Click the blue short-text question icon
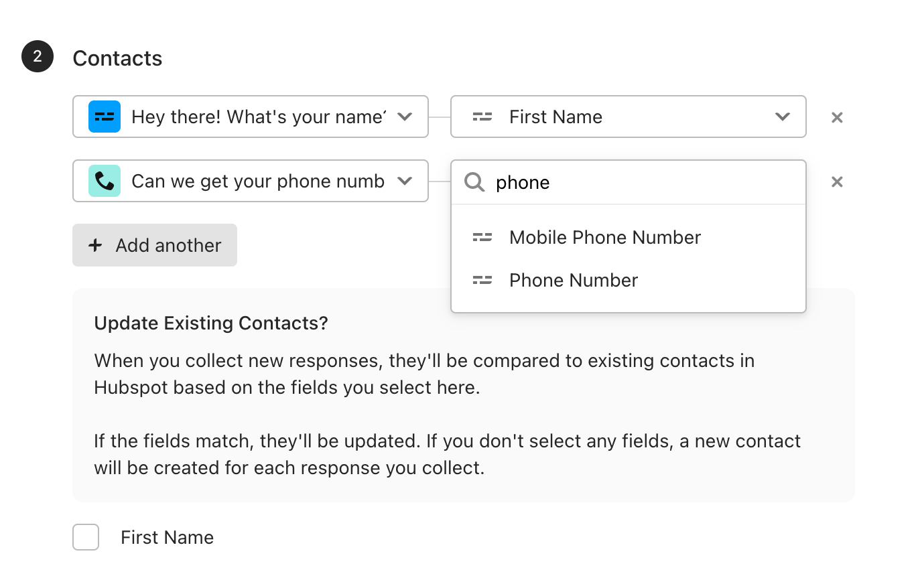 [105, 117]
